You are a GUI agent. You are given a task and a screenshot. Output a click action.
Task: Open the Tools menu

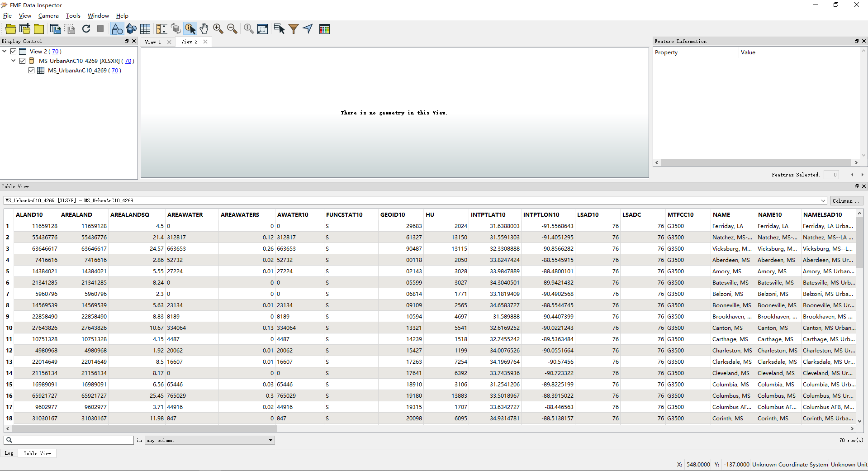[x=73, y=16]
